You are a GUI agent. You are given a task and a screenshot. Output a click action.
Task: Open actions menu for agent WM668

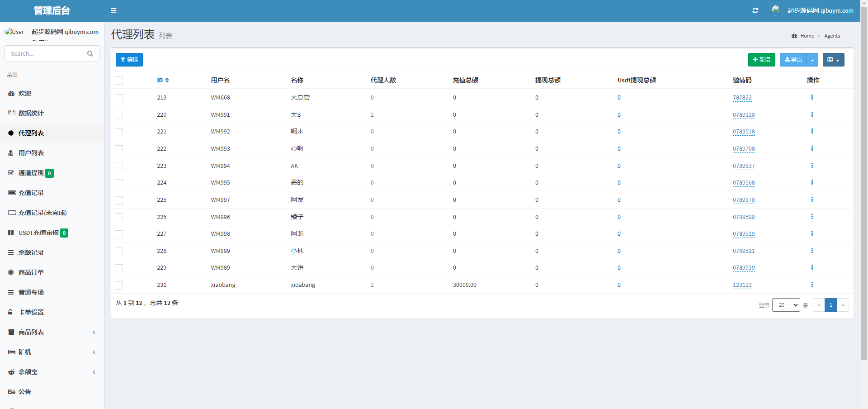click(x=812, y=97)
